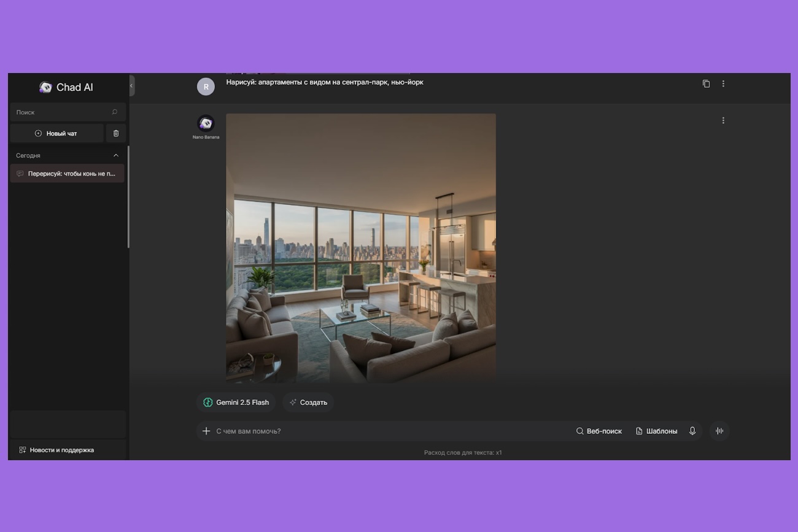Image resolution: width=798 pixels, height=532 pixels.
Task: Open Gemini 2.5 Flash model selector
Action: [236, 403]
